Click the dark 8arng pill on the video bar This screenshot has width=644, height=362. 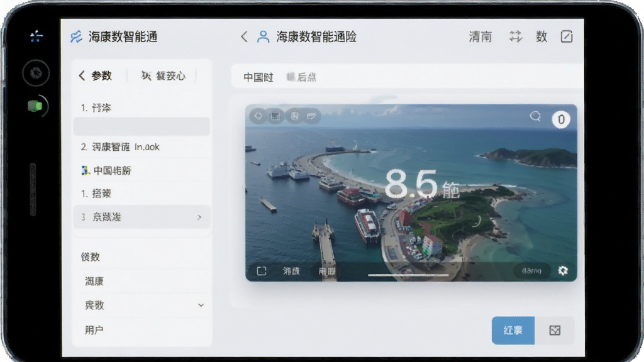pyautogui.click(x=532, y=271)
